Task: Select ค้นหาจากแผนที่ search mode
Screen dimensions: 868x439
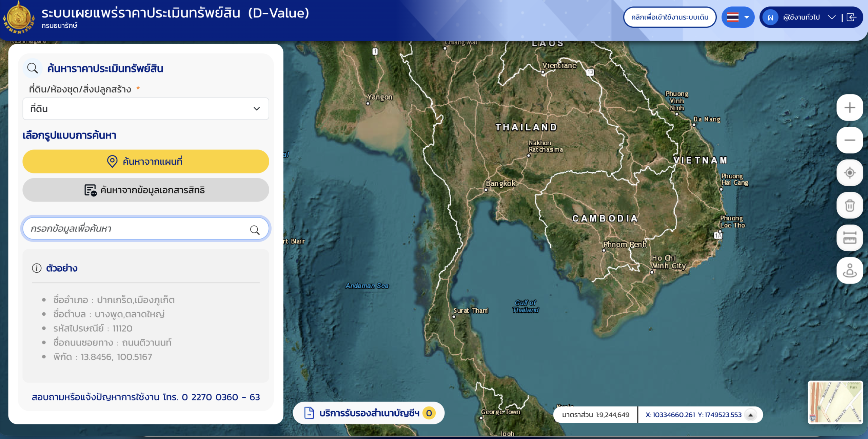Action: point(146,162)
